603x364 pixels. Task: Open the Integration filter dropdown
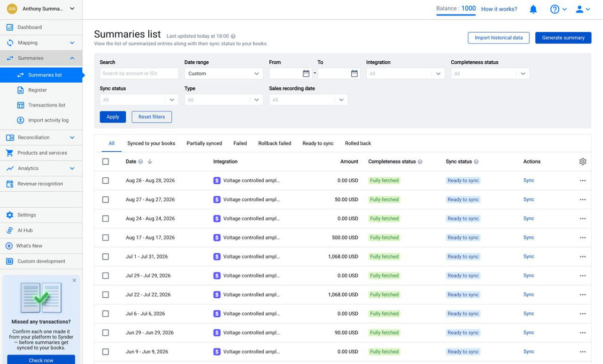pos(406,73)
